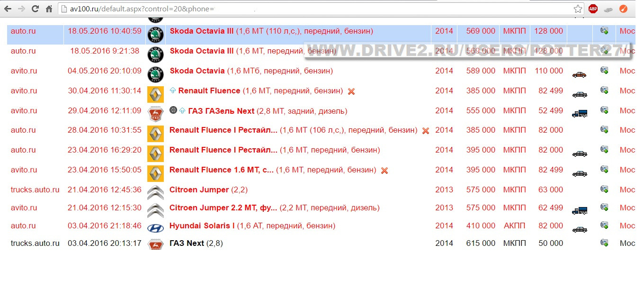Reload the page with the refresh icon
Screen dimensions: 644x307
click(35, 9)
